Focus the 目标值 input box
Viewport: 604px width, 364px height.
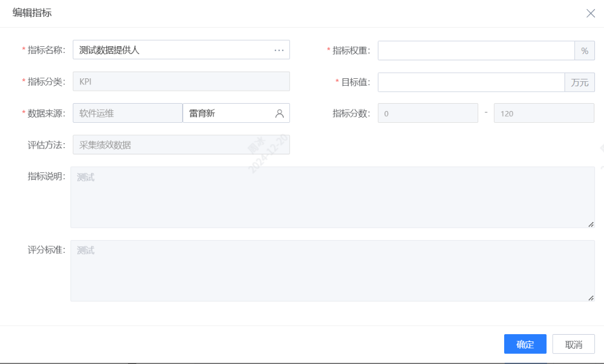tap(471, 82)
